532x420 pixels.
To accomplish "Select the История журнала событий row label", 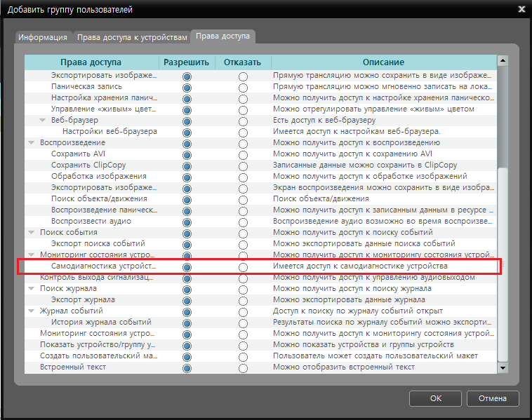I will (101, 322).
